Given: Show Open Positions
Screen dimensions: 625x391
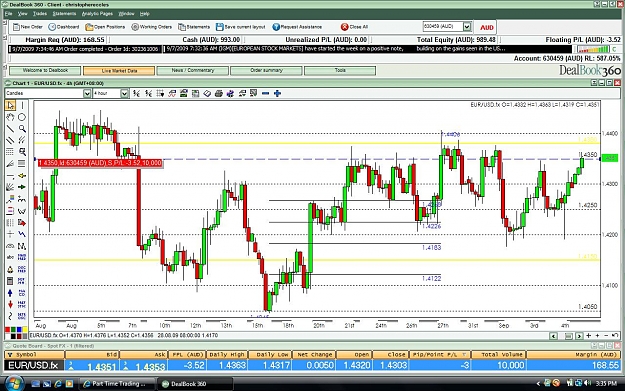Looking at the screenshot, I should [x=105, y=27].
